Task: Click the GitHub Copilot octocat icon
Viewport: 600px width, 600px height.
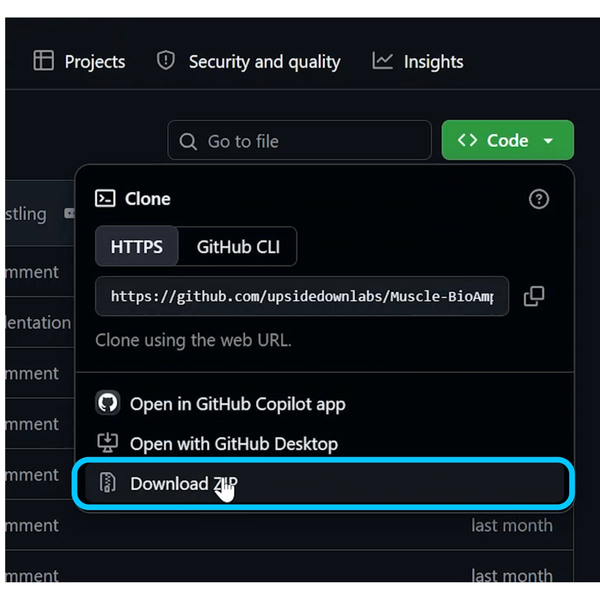Action: [x=108, y=403]
